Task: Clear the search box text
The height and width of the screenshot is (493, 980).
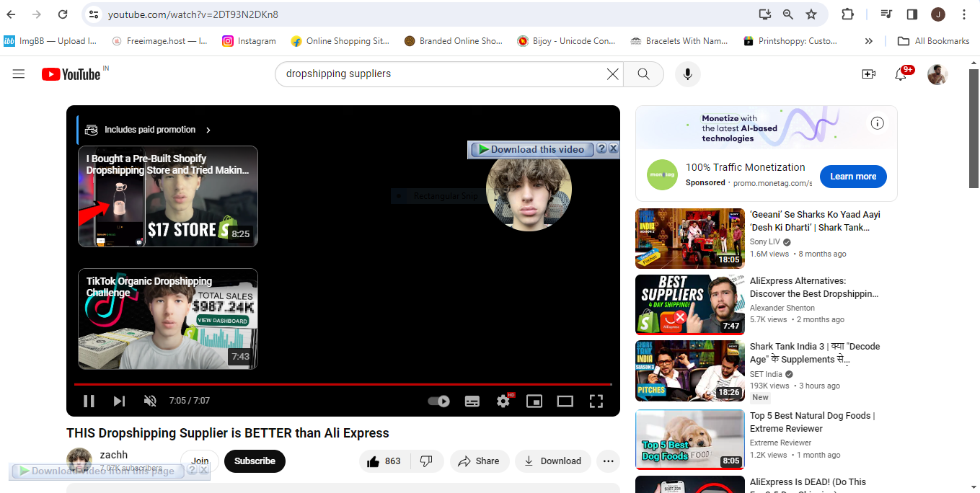Action: click(612, 74)
